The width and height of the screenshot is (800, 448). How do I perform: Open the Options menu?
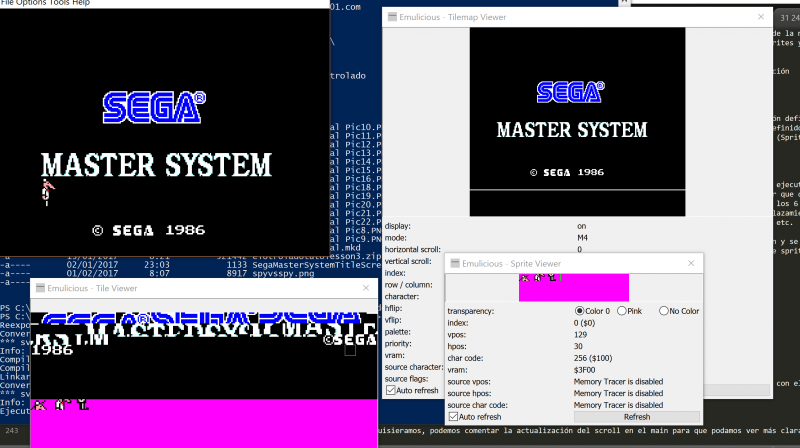click(x=34, y=3)
